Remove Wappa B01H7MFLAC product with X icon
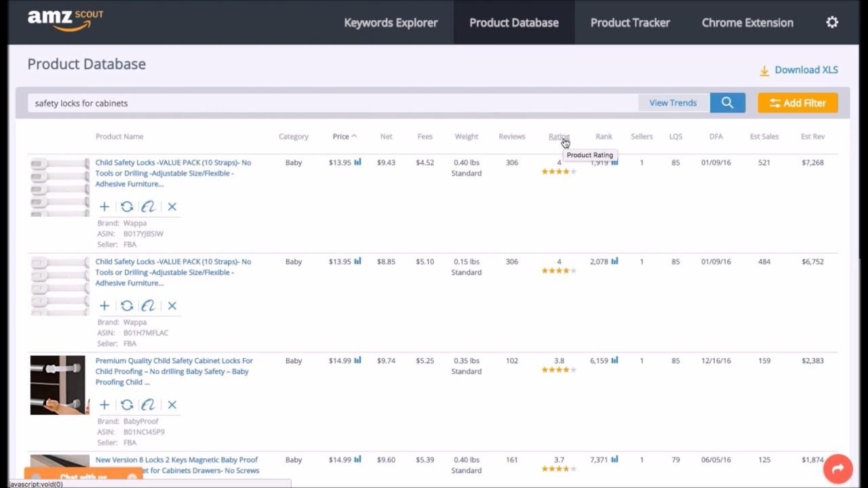 click(172, 306)
